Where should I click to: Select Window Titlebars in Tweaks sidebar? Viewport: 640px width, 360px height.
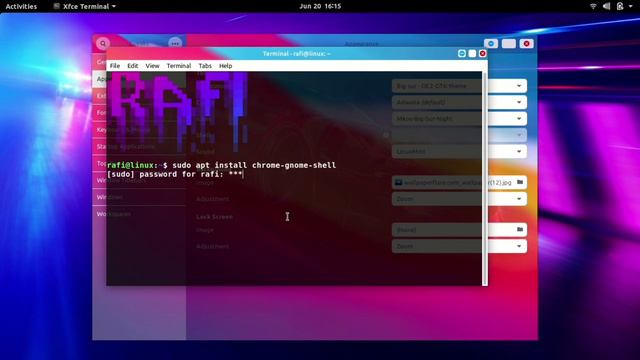click(140, 180)
